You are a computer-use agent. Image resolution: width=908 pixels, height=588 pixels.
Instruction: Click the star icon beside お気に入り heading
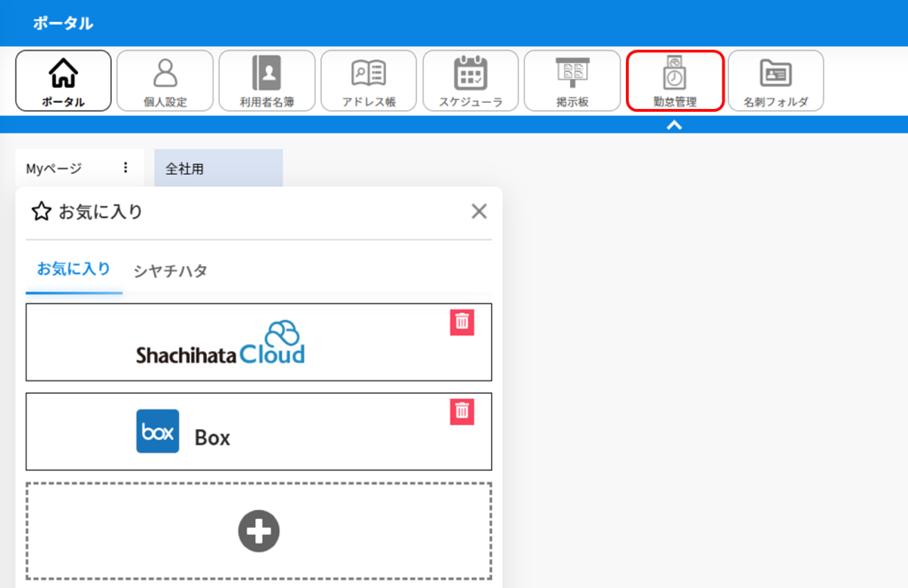pos(41,211)
